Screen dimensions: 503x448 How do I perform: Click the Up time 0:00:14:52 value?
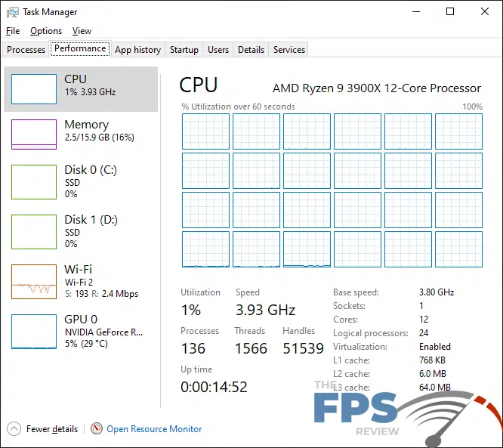pyautogui.click(x=214, y=387)
